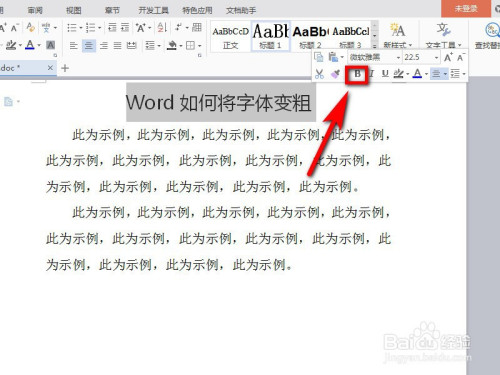Click distributed alignment in the ribbon
The height and width of the screenshot is (375, 500).
[132, 45]
